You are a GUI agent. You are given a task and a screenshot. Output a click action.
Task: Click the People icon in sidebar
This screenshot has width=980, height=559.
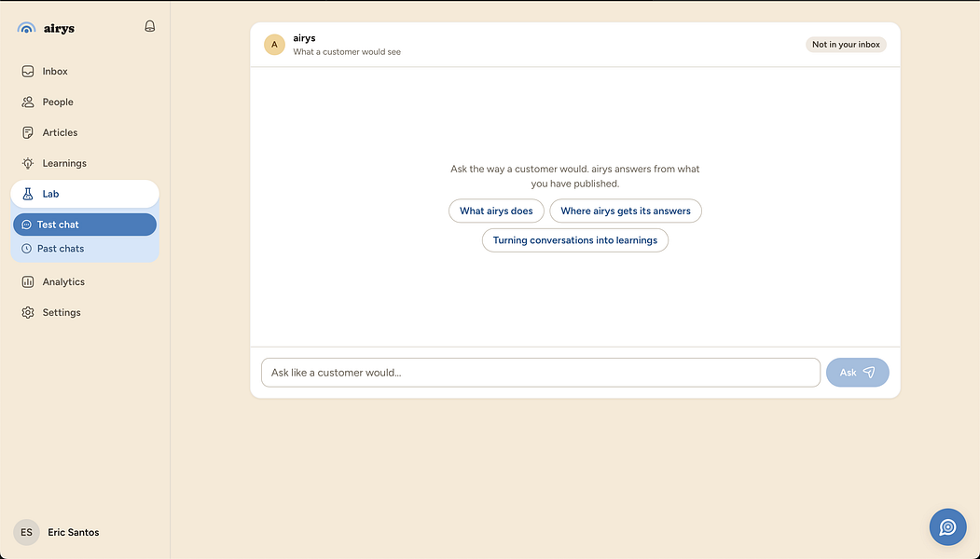coord(27,102)
